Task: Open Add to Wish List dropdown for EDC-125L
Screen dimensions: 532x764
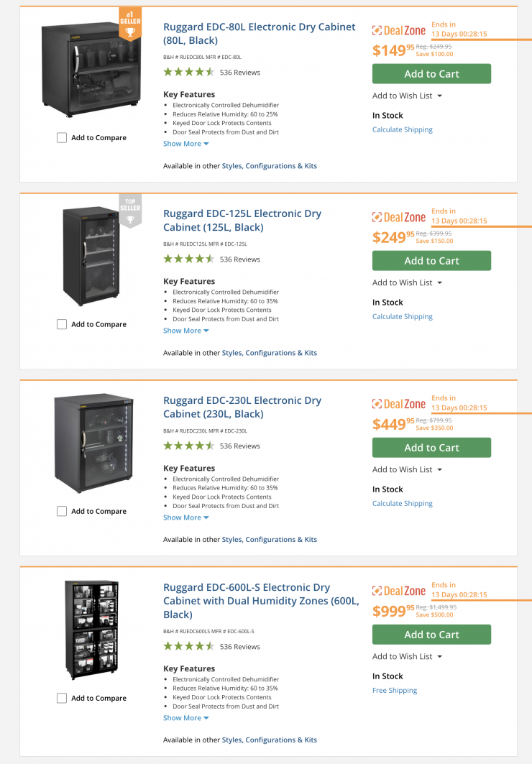Action: tap(407, 282)
